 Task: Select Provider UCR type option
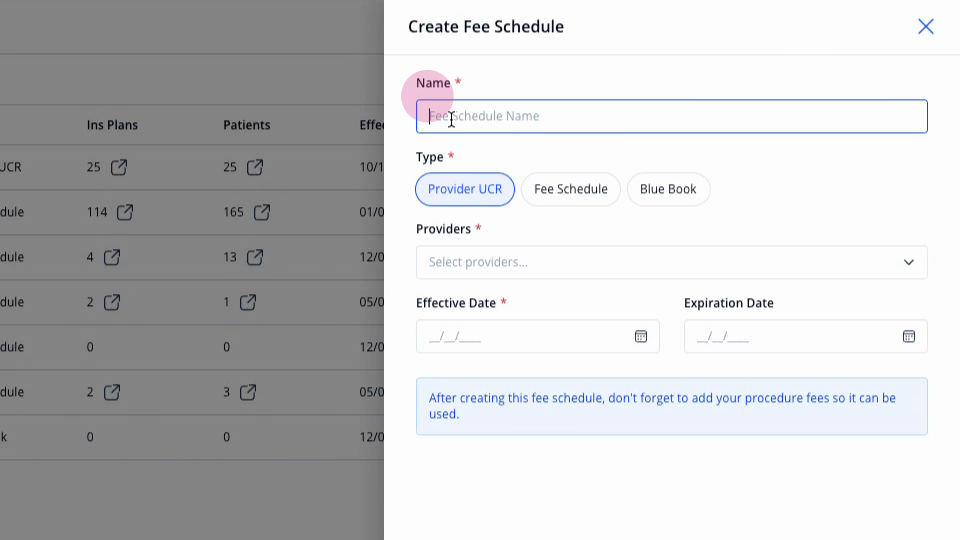(x=465, y=189)
